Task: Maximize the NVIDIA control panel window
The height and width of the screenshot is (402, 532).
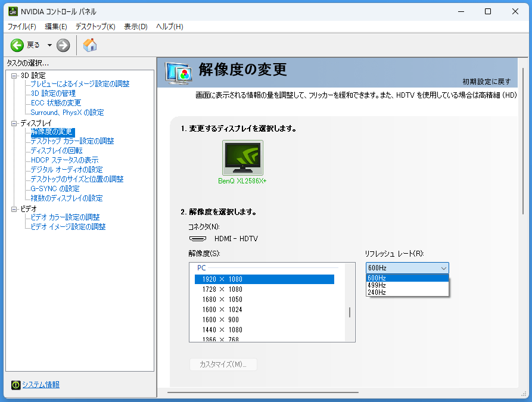Action: (x=488, y=11)
